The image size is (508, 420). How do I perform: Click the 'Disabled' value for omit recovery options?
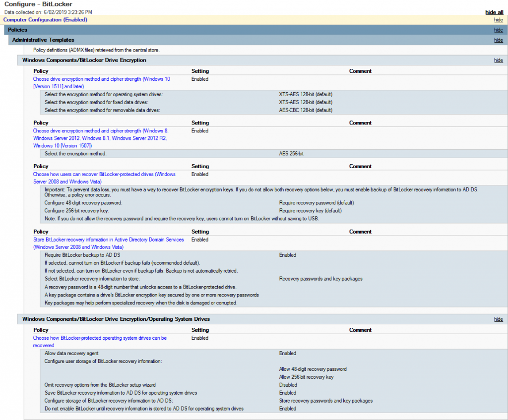tap(288, 385)
